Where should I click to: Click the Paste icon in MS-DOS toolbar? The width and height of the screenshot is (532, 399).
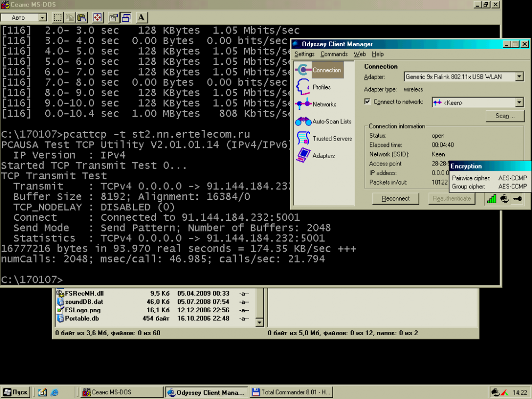click(82, 18)
